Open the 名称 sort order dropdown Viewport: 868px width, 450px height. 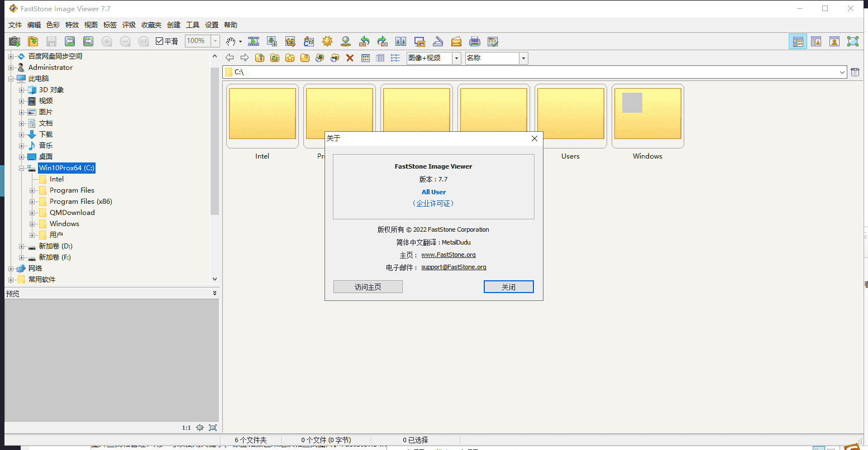tap(523, 58)
